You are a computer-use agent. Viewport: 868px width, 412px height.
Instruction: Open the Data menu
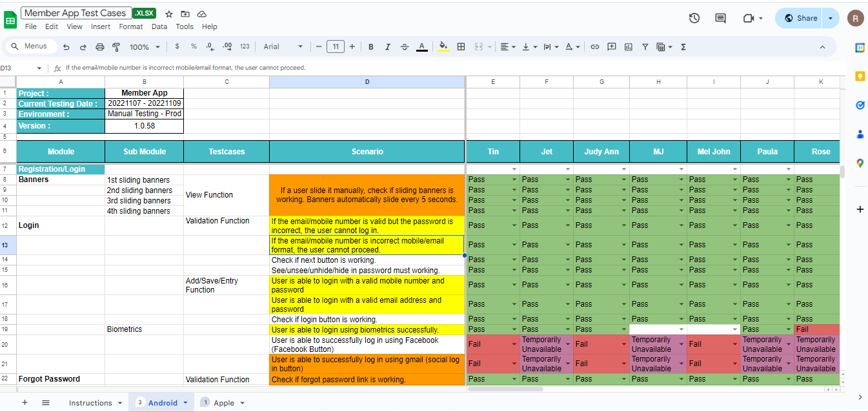[x=159, y=26]
